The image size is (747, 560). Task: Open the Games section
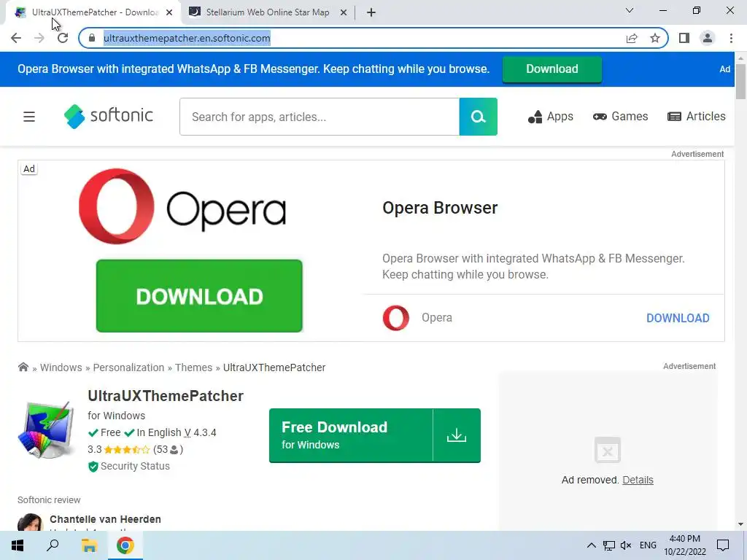pyautogui.click(x=620, y=117)
